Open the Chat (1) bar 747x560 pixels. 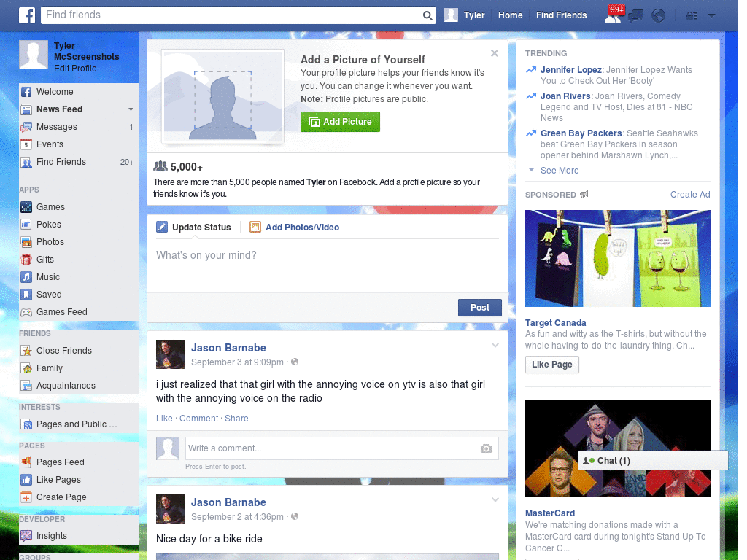point(653,461)
